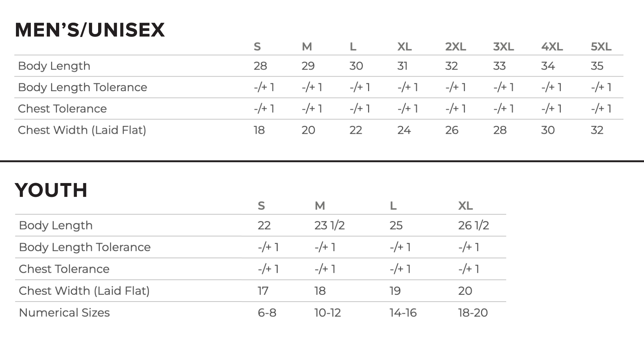Click Men's Chest Tolerance row label

pyautogui.click(x=62, y=109)
